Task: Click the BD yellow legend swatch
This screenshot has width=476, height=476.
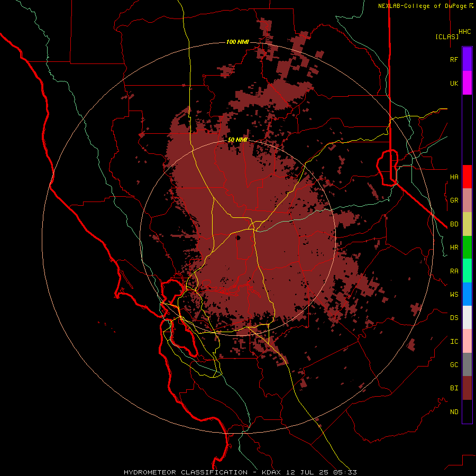Action: pyautogui.click(x=467, y=224)
